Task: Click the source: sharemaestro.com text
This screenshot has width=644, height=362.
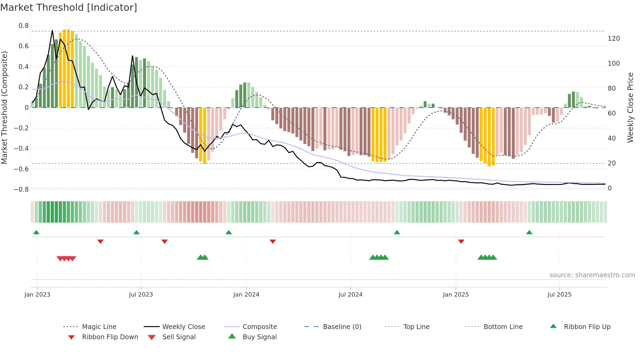Action: tap(592, 275)
